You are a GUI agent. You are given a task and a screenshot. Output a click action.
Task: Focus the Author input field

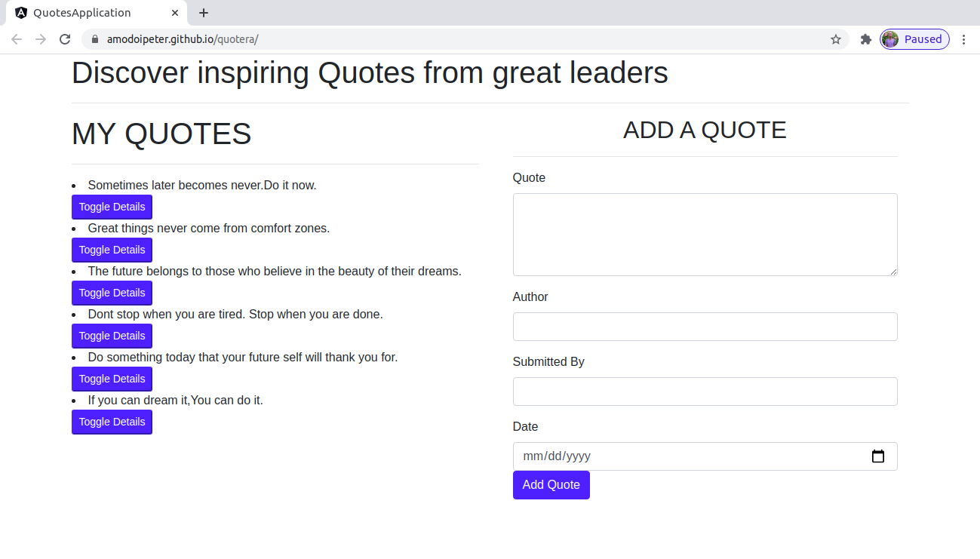(x=705, y=327)
